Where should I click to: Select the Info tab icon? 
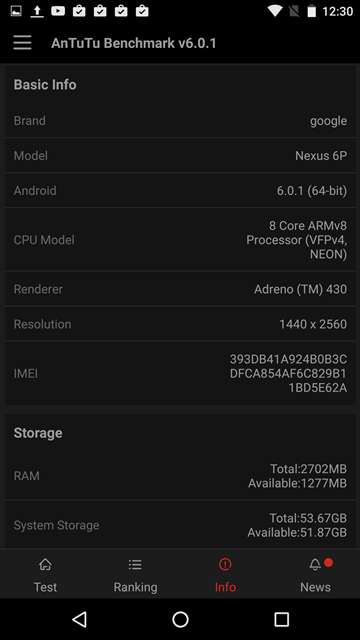[225, 565]
